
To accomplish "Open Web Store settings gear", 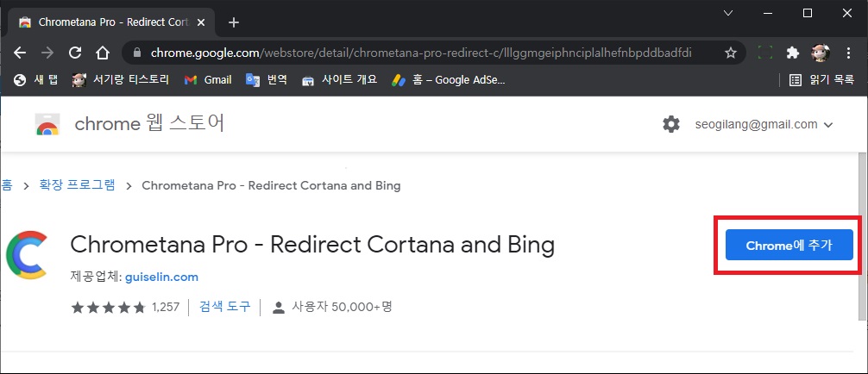I will [x=671, y=124].
